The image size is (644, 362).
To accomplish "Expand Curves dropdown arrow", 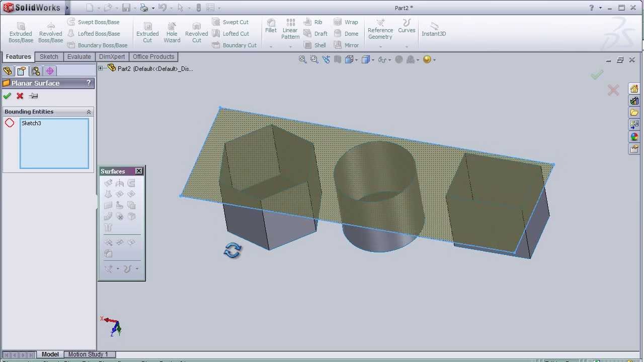I will pyautogui.click(x=407, y=47).
